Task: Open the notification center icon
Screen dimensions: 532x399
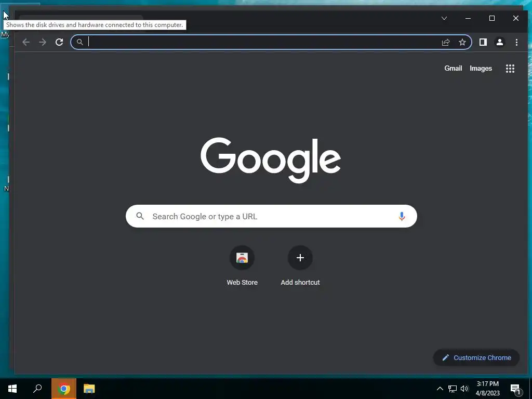Action: pyautogui.click(x=515, y=389)
